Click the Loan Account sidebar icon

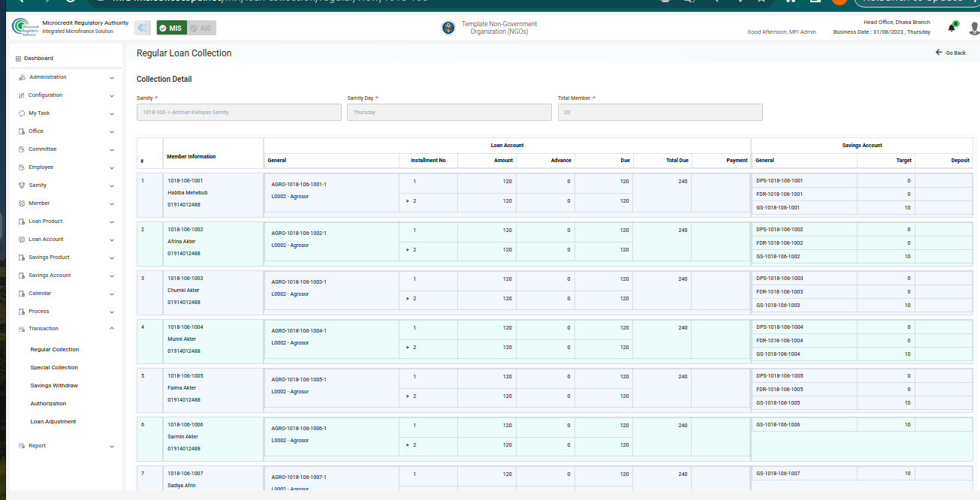pyautogui.click(x=22, y=239)
